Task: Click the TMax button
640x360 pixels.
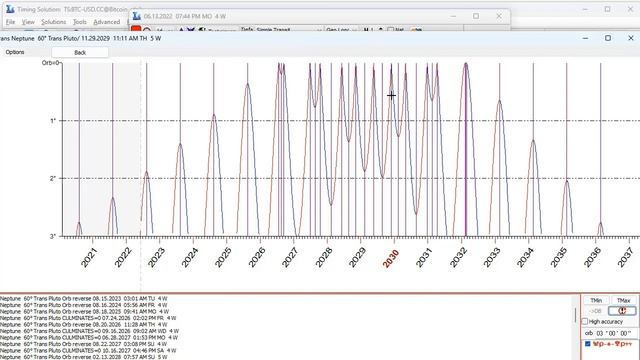Action: [x=623, y=300]
